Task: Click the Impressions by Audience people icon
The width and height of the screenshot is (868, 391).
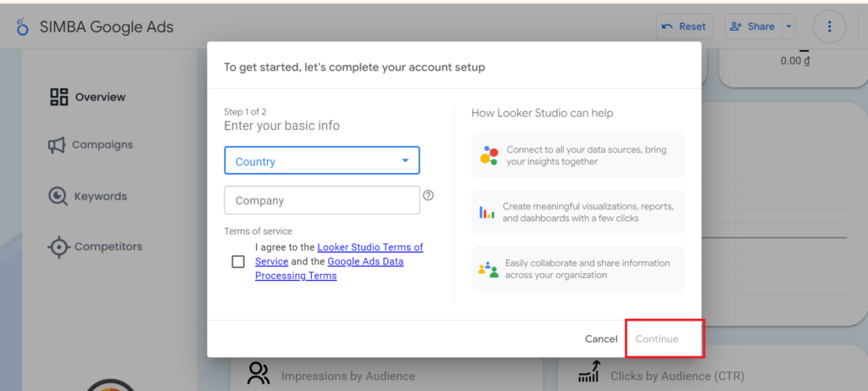Action: click(x=258, y=373)
